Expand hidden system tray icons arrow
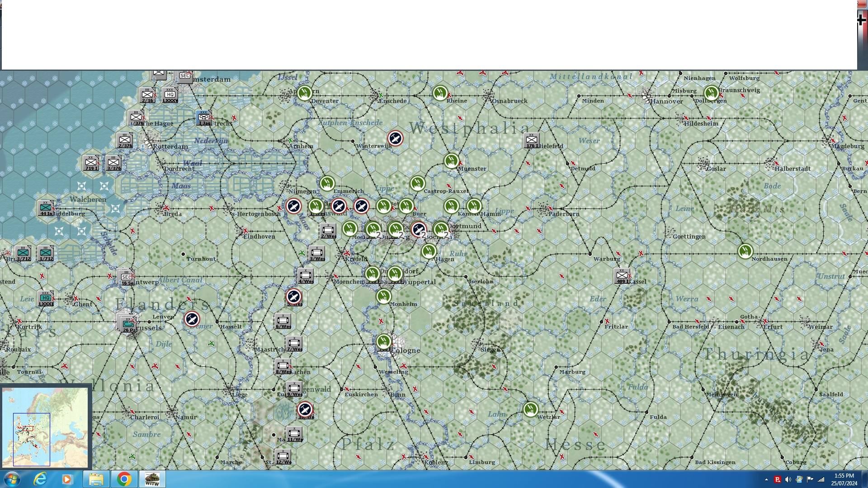868x488 pixels. (766, 479)
